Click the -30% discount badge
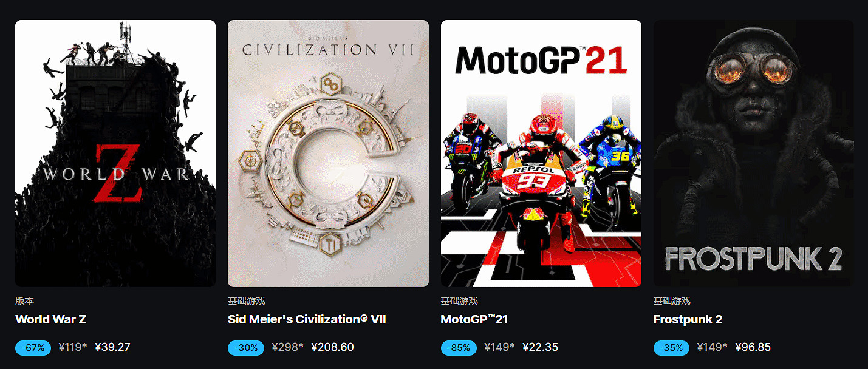Image resolution: width=868 pixels, height=369 pixels. tap(246, 348)
